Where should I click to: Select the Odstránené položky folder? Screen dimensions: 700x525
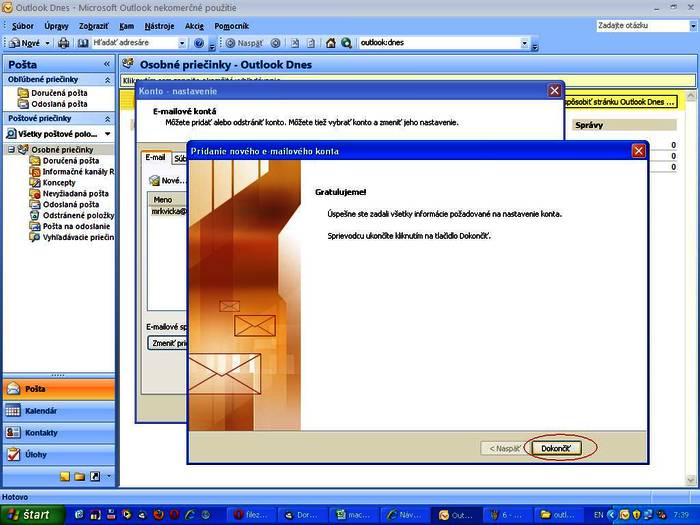click(78, 215)
